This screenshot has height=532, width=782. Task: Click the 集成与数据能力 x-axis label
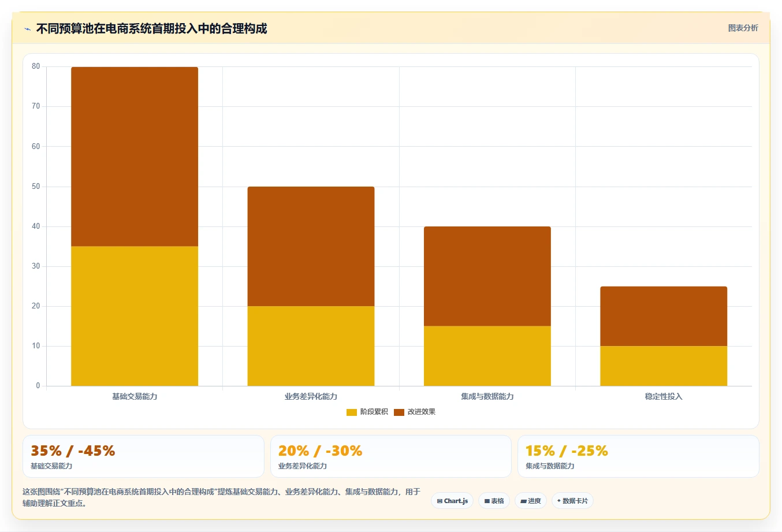click(x=487, y=396)
